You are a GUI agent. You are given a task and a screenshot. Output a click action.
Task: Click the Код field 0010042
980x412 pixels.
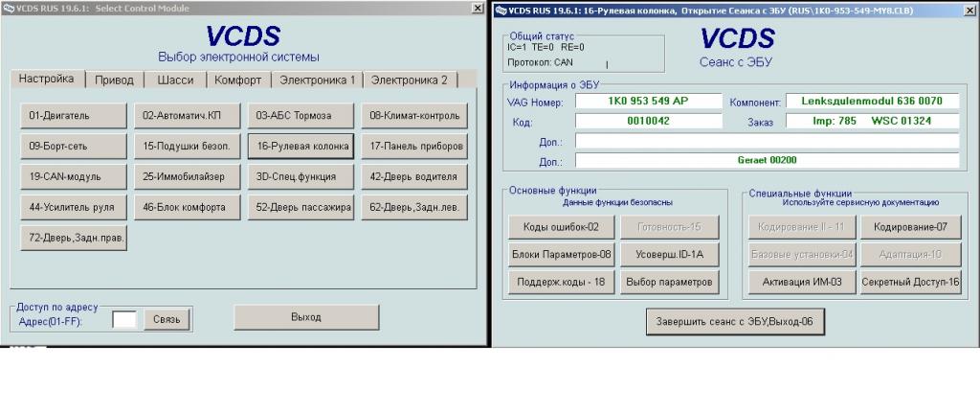click(x=649, y=122)
